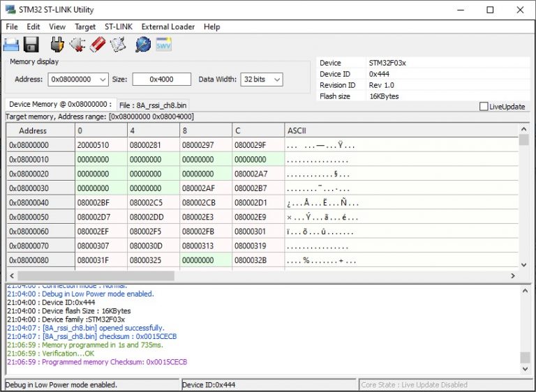The height and width of the screenshot is (392, 536).
Task: Open the Help menu
Action: pos(211,27)
